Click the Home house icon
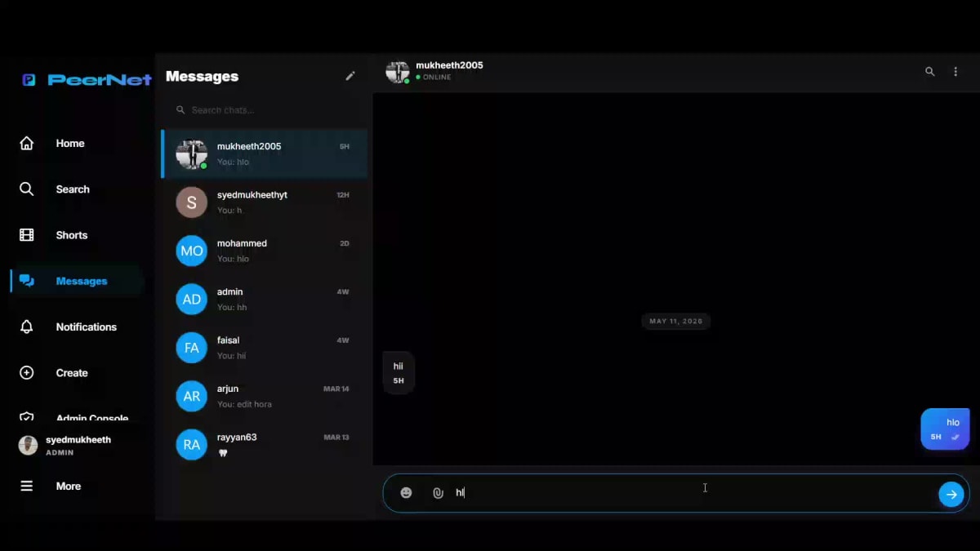 27,143
